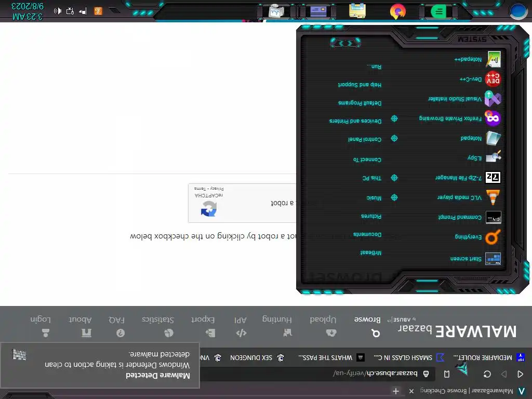Launch ILSpy from the start menu

click(484, 157)
